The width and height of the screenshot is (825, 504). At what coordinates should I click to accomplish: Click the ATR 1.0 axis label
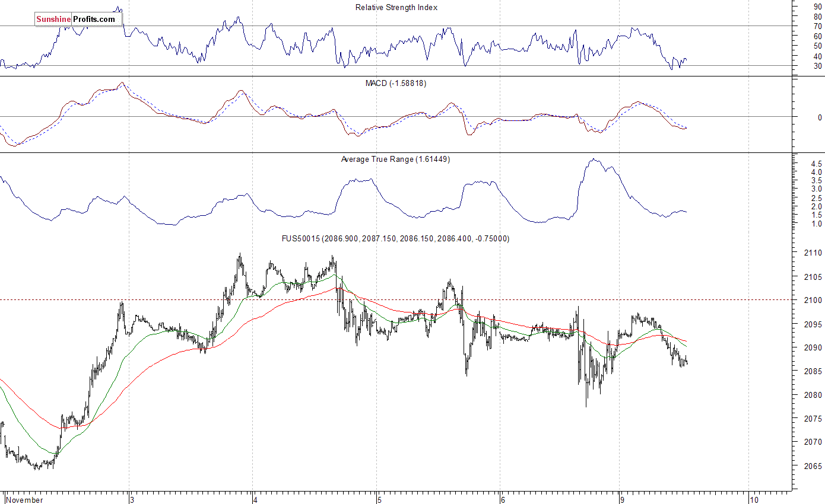pyautogui.click(x=816, y=224)
